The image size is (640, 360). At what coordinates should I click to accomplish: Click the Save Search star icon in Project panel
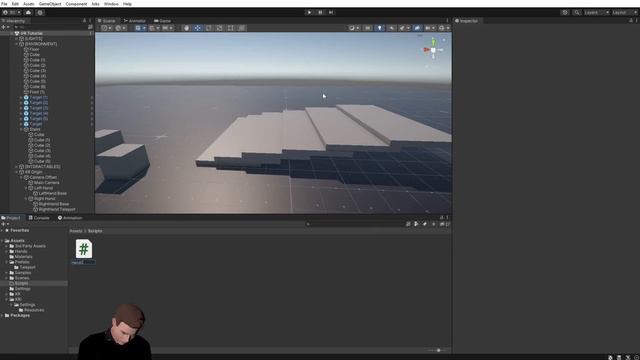pyautogui.click(x=433, y=224)
